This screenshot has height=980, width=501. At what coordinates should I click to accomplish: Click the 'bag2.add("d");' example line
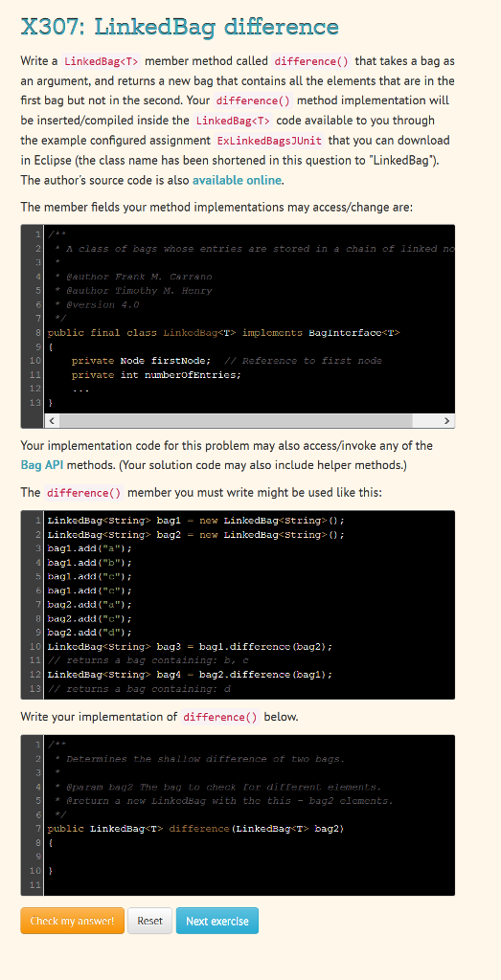(x=90, y=633)
